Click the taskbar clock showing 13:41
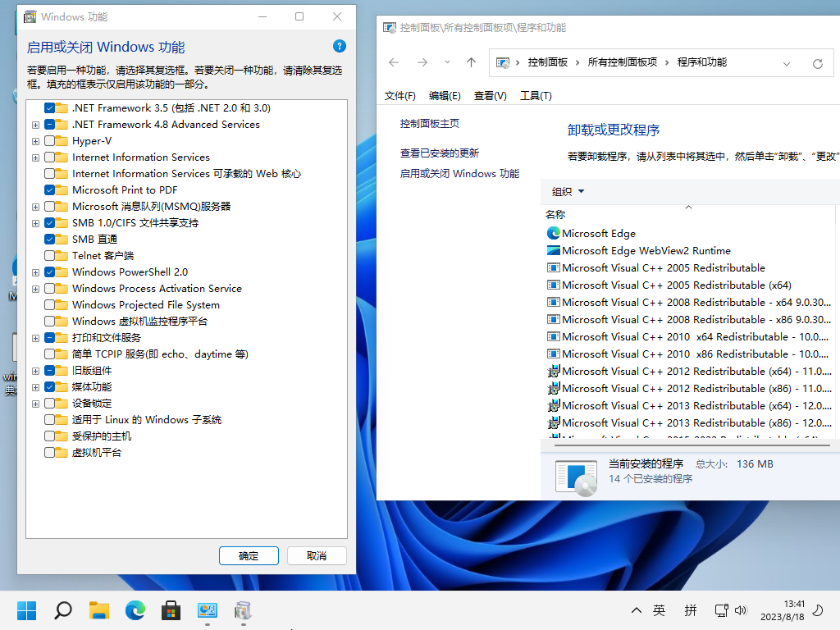This screenshot has width=840, height=630. click(782, 610)
